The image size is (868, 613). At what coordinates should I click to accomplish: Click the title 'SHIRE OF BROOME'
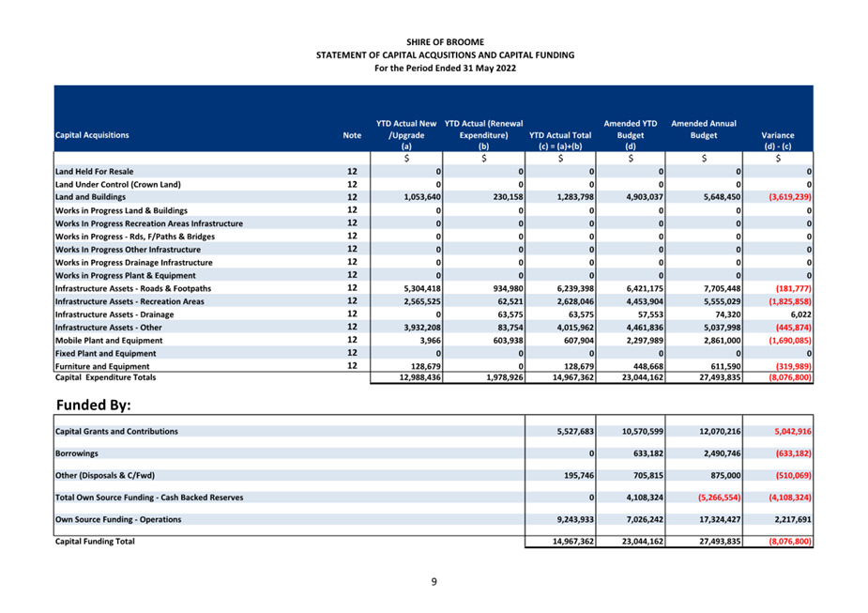click(445, 42)
